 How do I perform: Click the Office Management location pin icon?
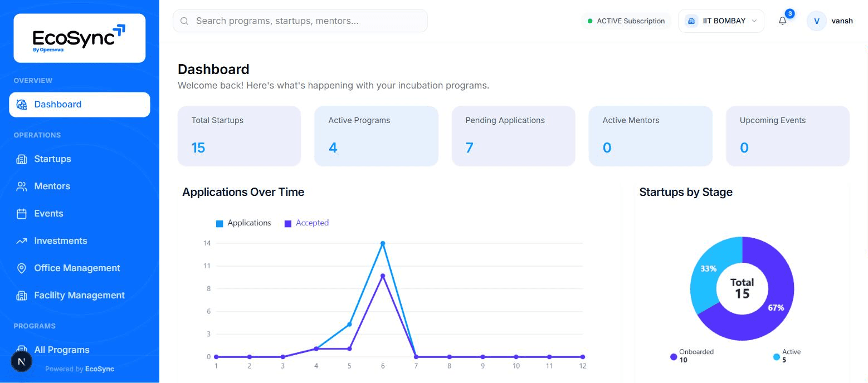pyautogui.click(x=22, y=268)
